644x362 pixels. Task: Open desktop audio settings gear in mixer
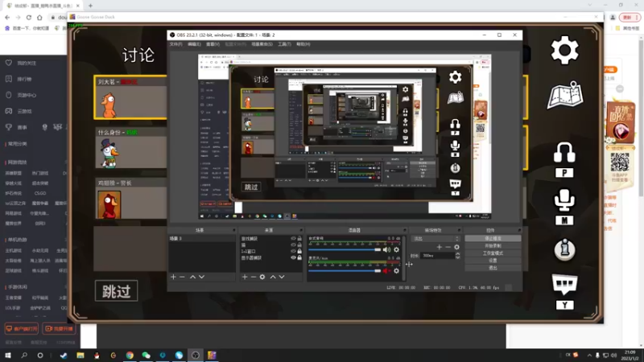(x=396, y=249)
